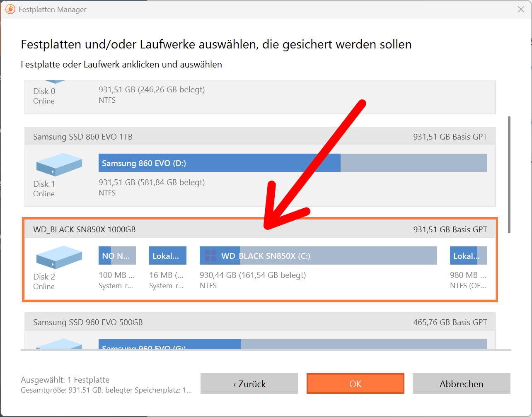
Task: Click the 465,76 GB Basis GPT label
Action: pyautogui.click(x=450, y=322)
